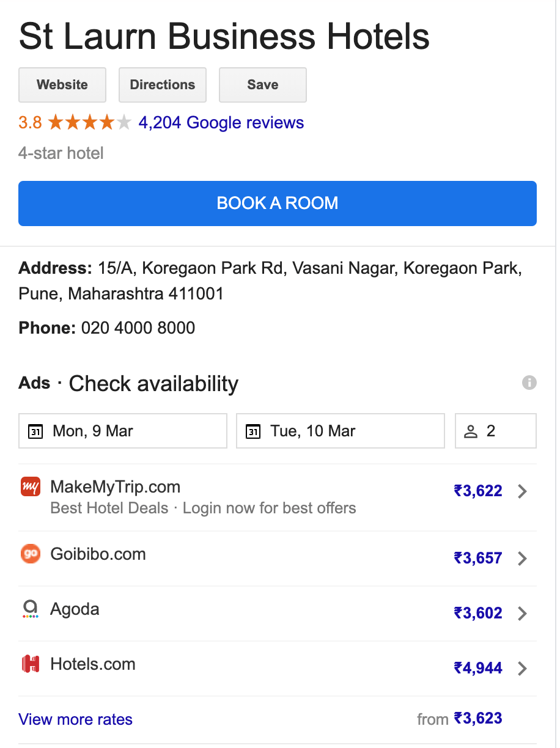The width and height of the screenshot is (560, 748).
Task: Get Directions to the hotel
Action: coord(163,85)
